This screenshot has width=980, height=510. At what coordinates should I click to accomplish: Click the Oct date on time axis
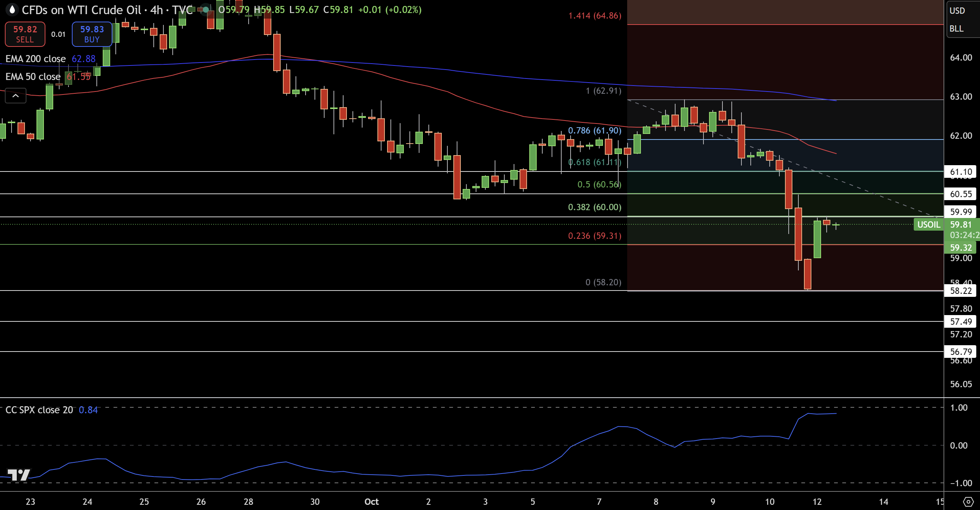point(371,502)
